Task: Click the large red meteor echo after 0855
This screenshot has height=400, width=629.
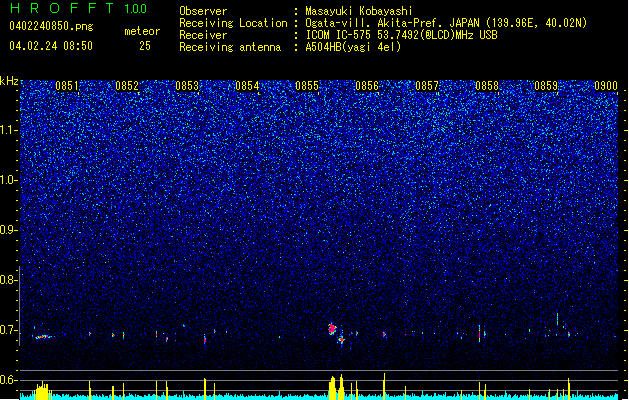Action: tap(332, 329)
